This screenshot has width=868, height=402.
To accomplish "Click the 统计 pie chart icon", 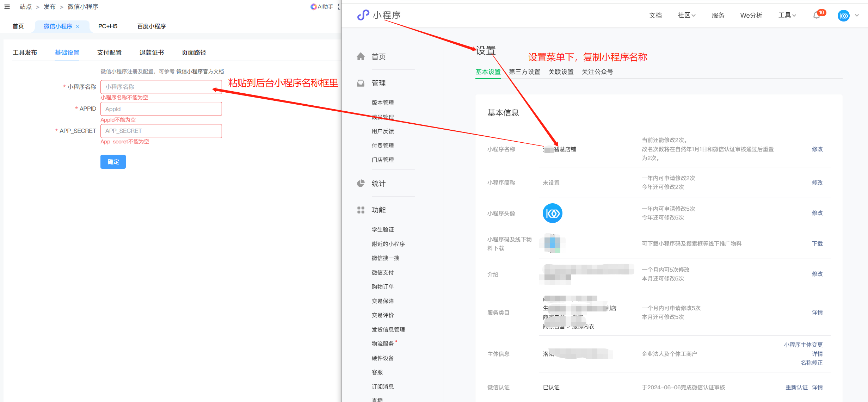I will click(x=361, y=184).
